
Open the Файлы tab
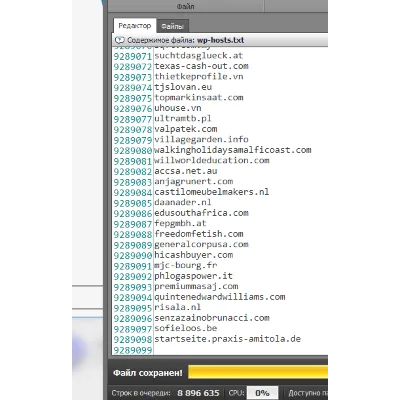coord(172,26)
